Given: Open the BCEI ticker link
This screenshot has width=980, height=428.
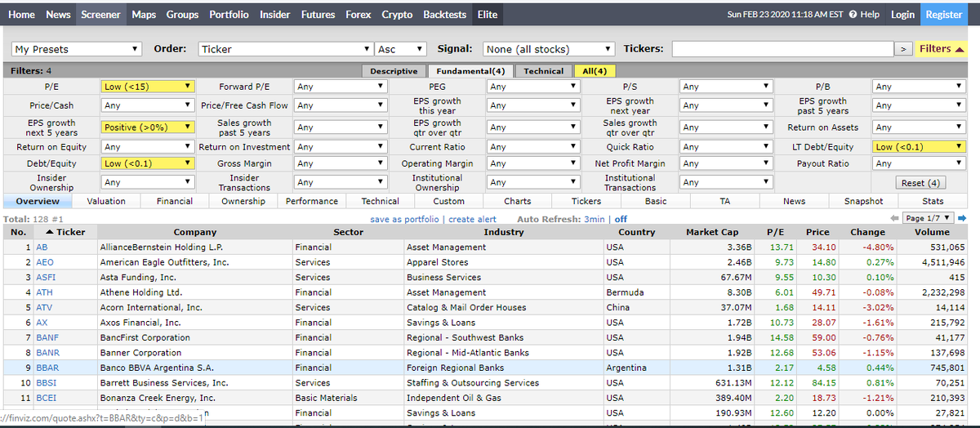Looking at the screenshot, I should [47, 398].
